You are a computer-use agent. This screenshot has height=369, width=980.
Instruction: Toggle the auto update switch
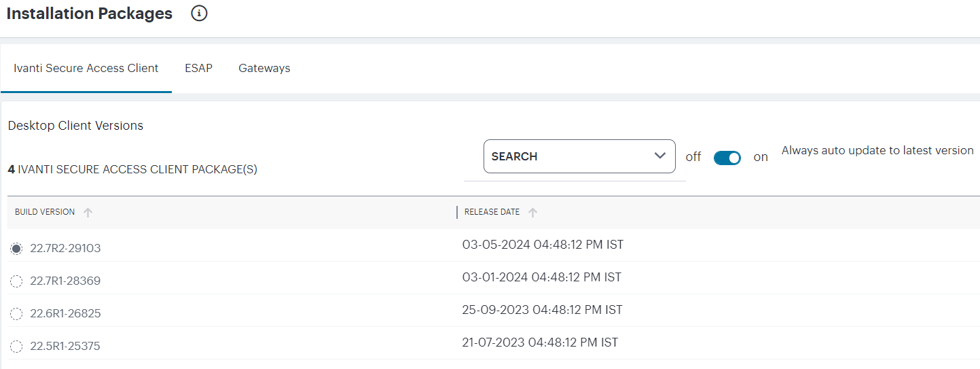click(x=727, y=158)
